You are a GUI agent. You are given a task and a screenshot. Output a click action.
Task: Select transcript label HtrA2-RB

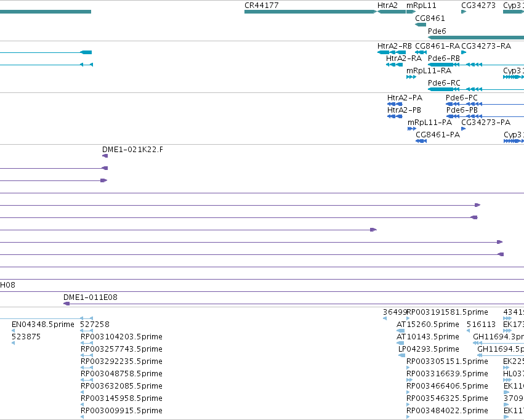394,46
